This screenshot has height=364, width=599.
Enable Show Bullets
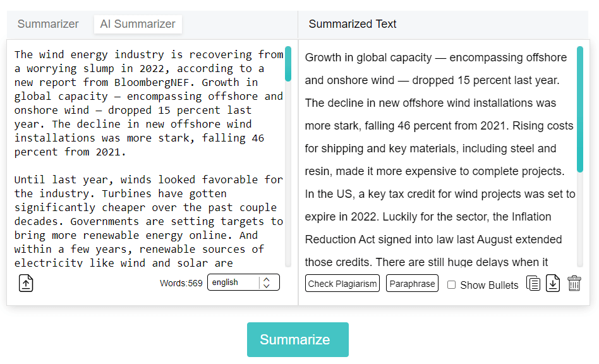[x=452, y=285]
